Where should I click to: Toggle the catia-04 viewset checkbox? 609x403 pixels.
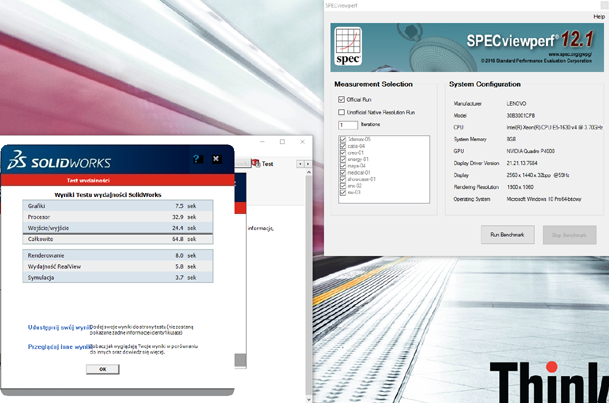pyautogui.click(x=343, y=146)
